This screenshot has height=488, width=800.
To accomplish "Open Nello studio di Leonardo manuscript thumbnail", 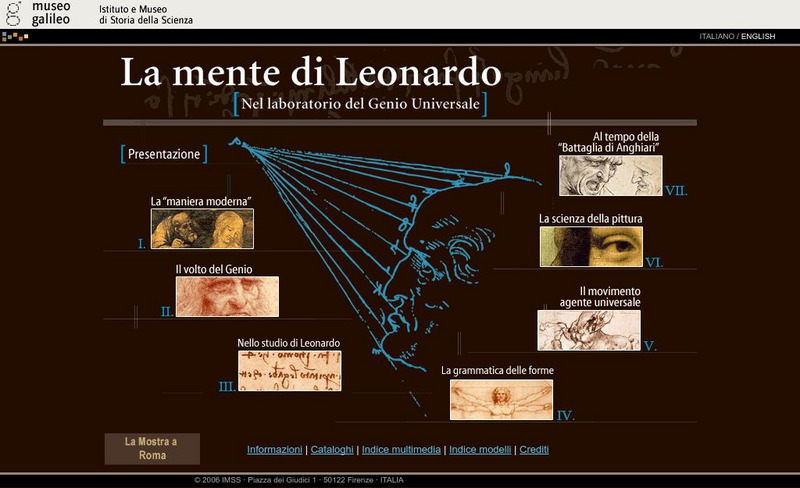I will [290, 371].
